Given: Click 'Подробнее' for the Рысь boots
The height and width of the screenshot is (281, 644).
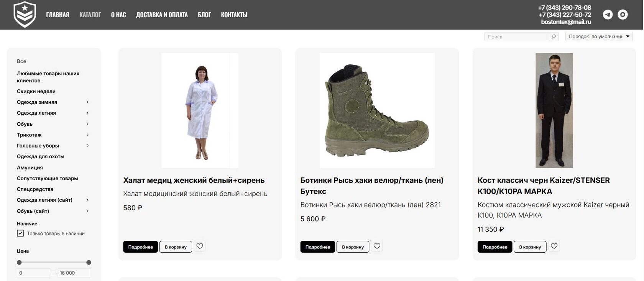Looking at the screenshot, I should pos(317,247).
